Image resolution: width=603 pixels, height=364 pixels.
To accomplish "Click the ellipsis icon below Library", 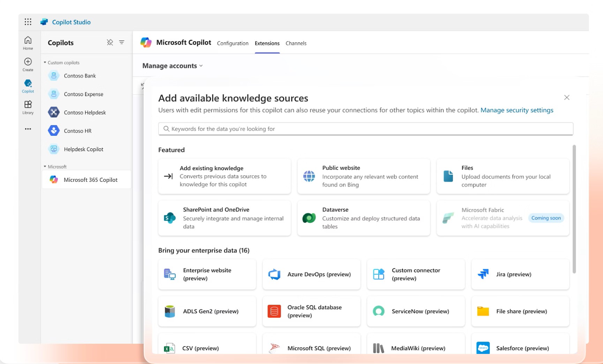I will [28, 129].
